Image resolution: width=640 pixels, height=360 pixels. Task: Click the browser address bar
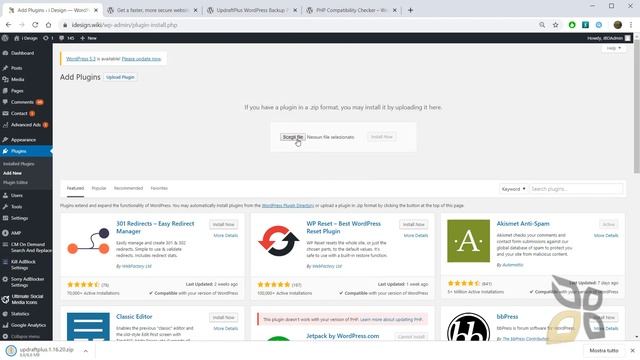pyautogui.click(x=298, y=25)
